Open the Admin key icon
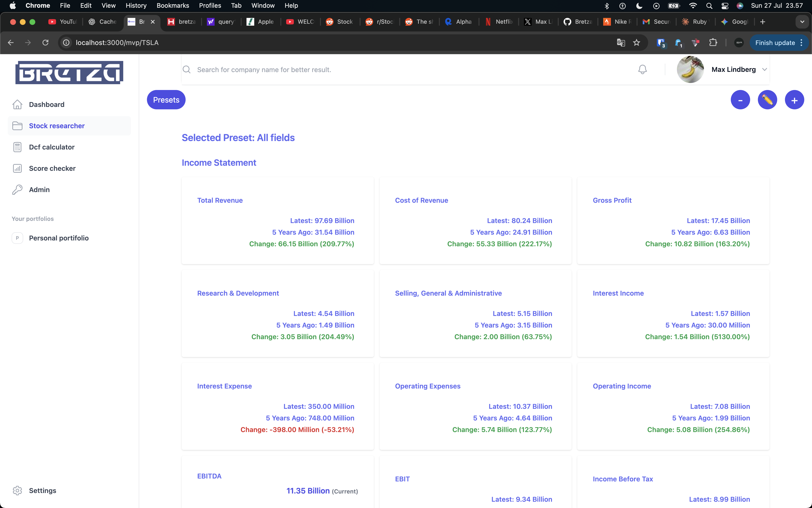 click(17, 189)
